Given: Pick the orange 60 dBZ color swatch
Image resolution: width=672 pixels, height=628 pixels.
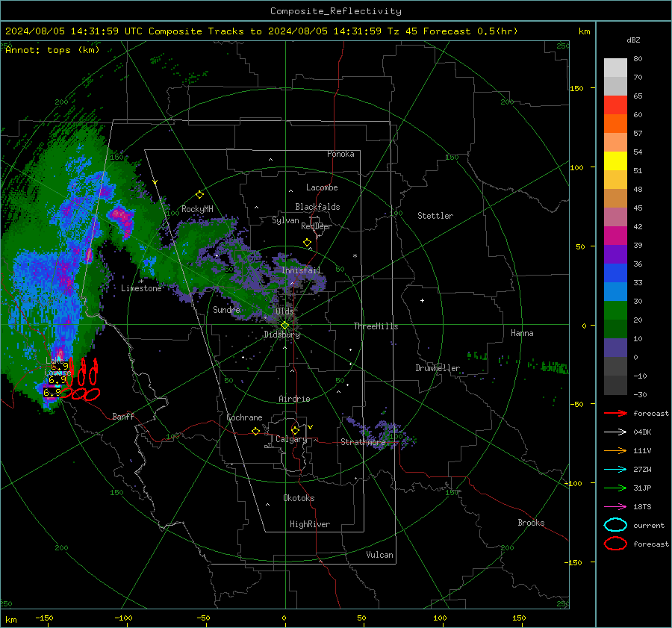Looking at the screenshot, I should pyautogui.click(x=615, y=123).
